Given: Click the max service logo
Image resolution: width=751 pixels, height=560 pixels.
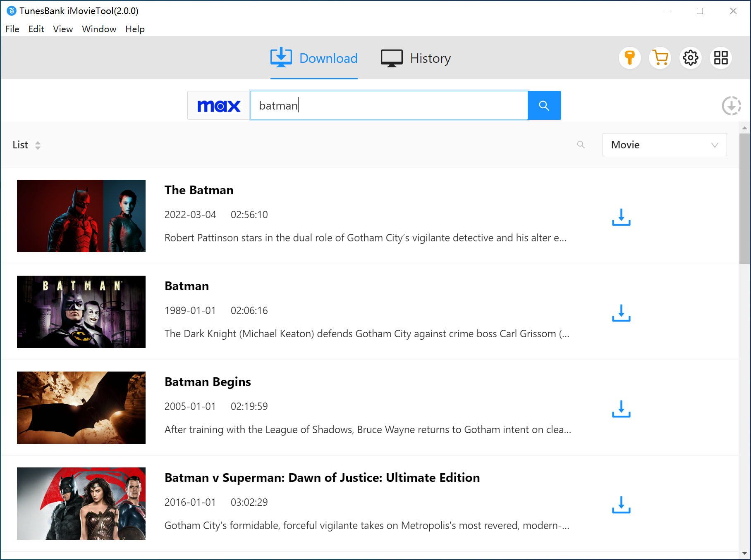Looking at the screenshot, I should (x=219, y=106).
